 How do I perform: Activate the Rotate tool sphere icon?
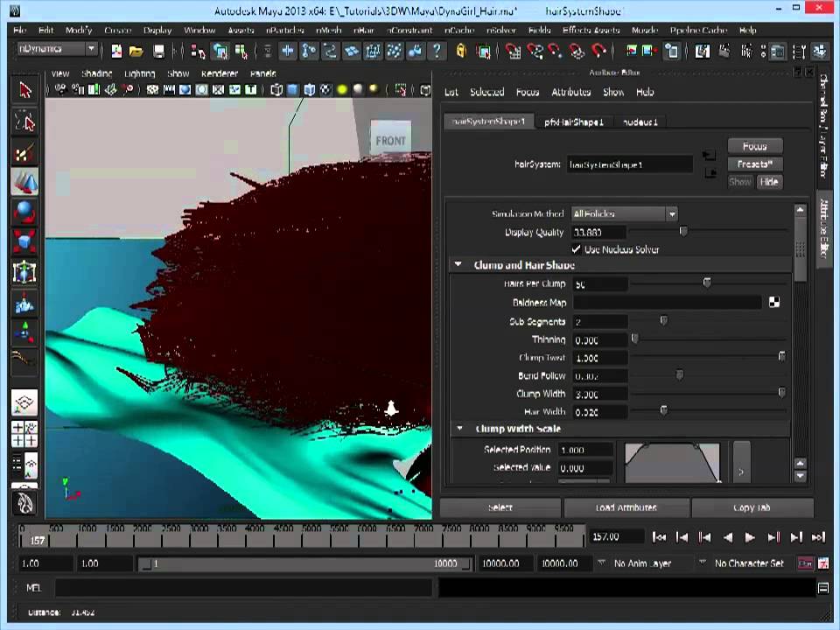pyautogui.click(x=24, y=212)
